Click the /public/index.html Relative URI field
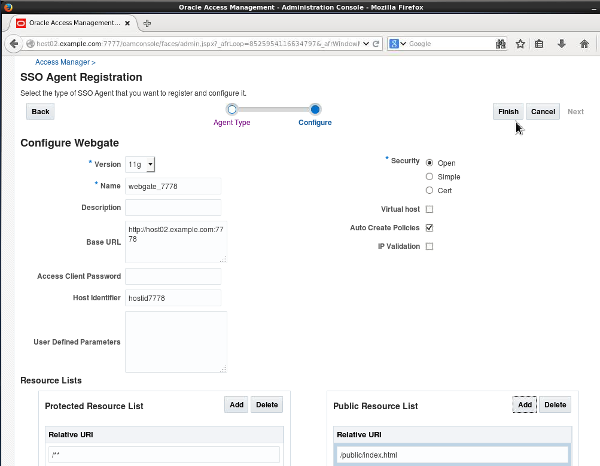The width and height of the screenshot is (600, 466). tap(452, 455)
